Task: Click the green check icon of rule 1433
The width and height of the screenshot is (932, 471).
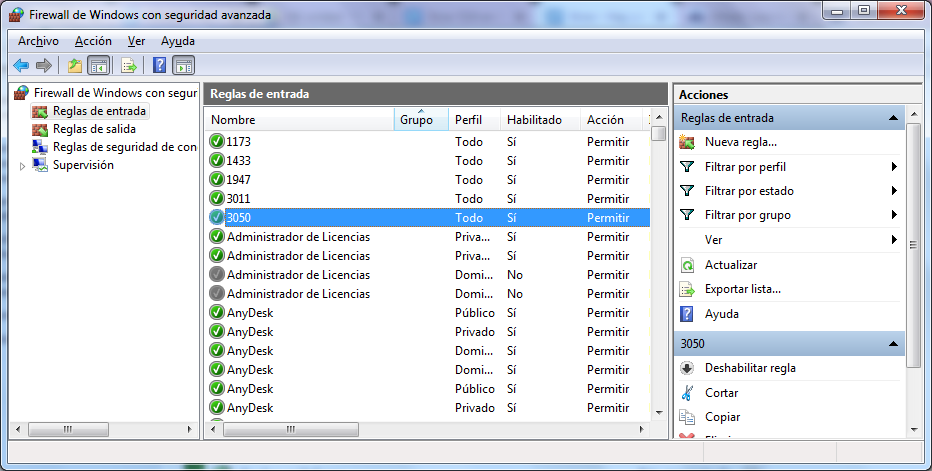Action: click(x=217, y=161)
